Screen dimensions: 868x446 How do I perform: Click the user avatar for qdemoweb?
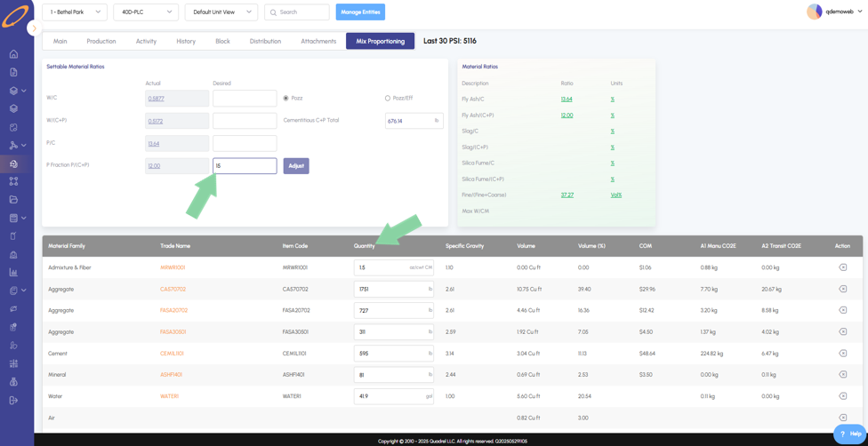coord(814,12)
